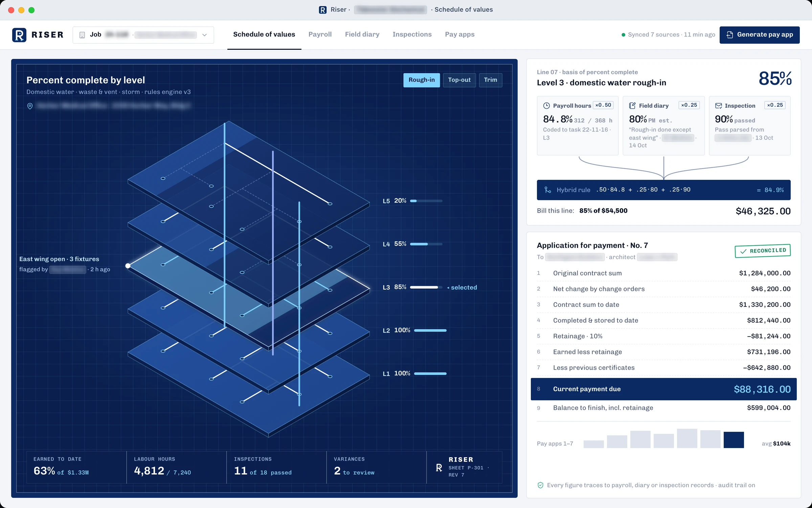
Task: Click the green sync status dot
Action: 623,35
